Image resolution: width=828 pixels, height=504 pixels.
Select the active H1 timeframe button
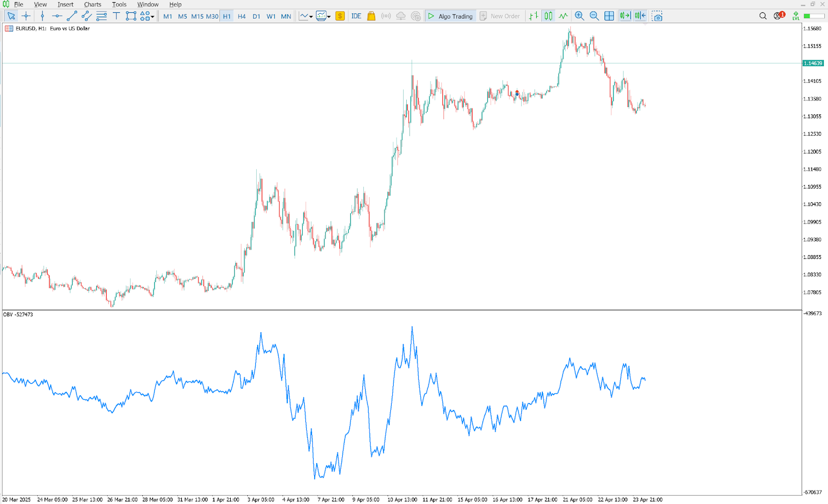[227, 16]
